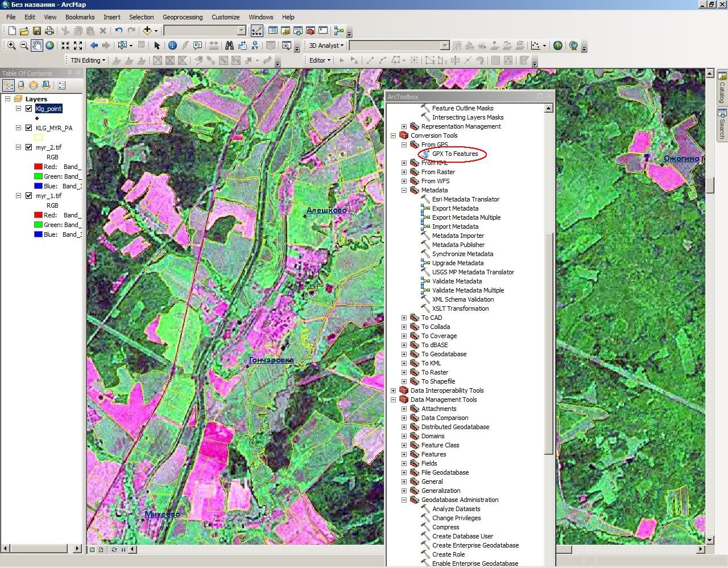Click the Add Data button icon

(147, 31)
